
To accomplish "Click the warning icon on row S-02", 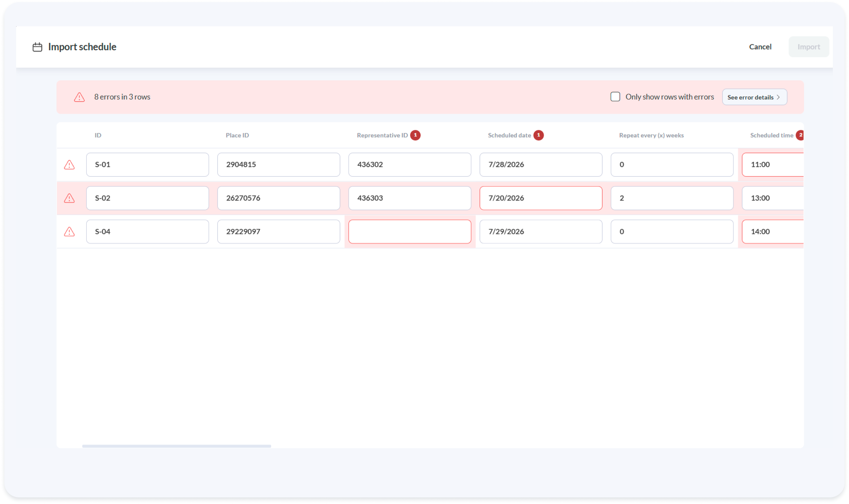I will tap(69, 198).
